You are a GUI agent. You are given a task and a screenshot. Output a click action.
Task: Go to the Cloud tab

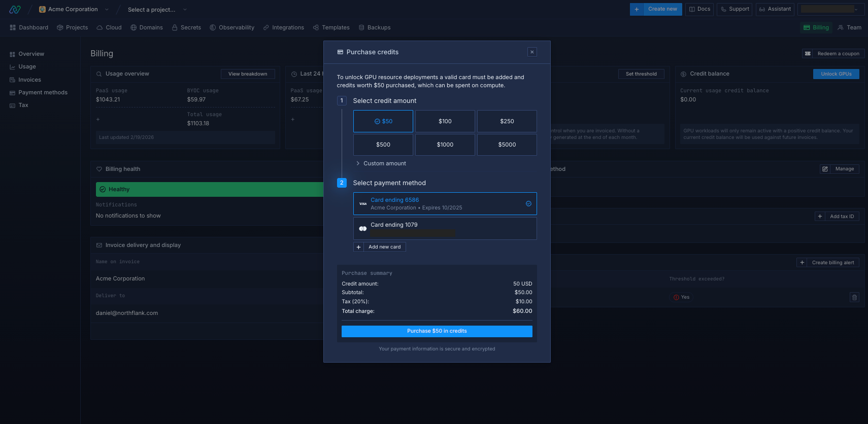(109, 27)
